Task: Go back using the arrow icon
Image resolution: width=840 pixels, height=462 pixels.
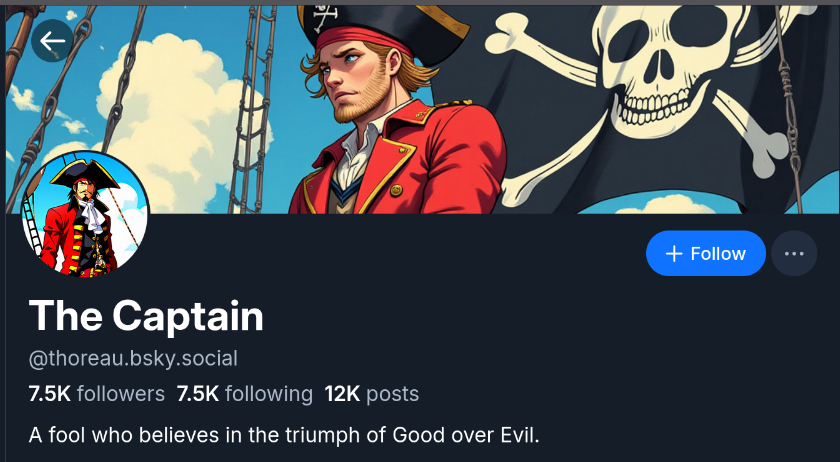Action: coord(52,41)
